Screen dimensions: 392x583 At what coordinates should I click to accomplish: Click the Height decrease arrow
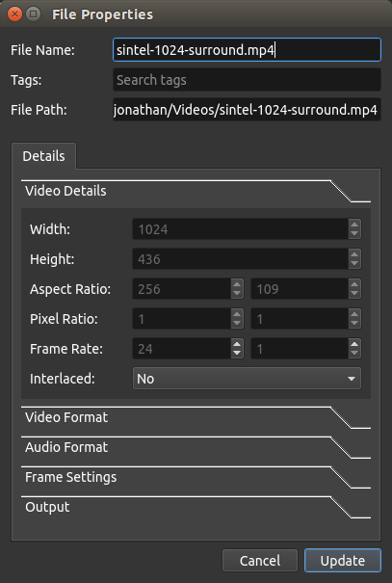point(354,264)
